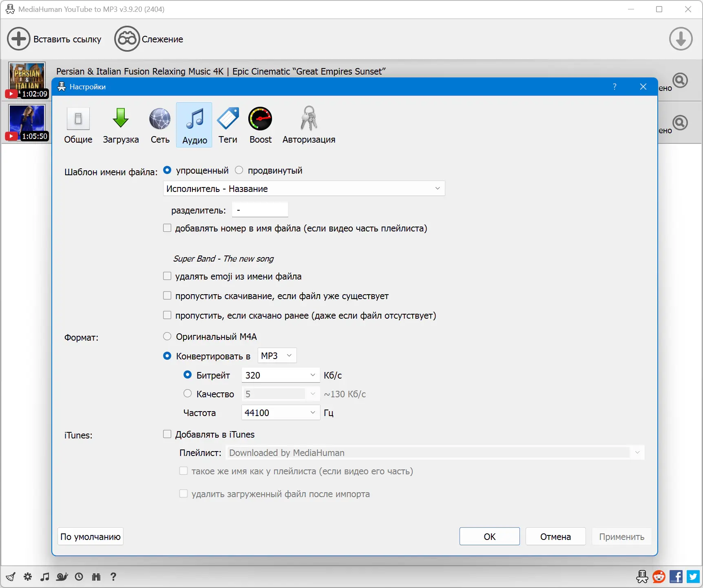This screenshot has width=703, height=588.
Task: Choose the Качество radio button
Action: (188, 394)
